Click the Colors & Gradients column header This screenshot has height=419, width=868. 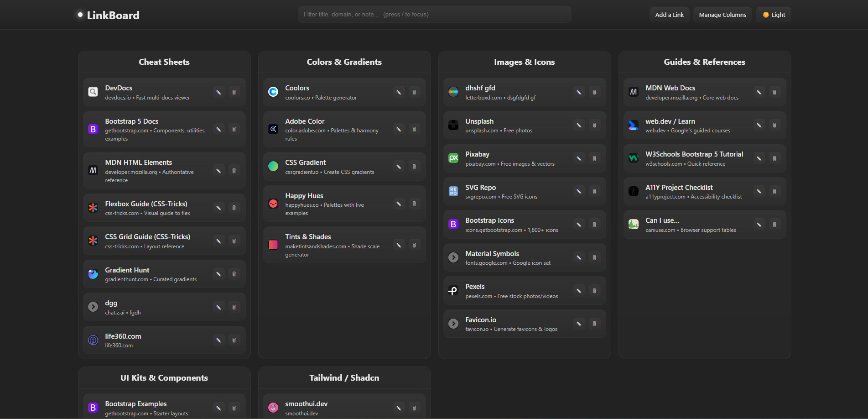pyautogui.click(x=344, y=62)
